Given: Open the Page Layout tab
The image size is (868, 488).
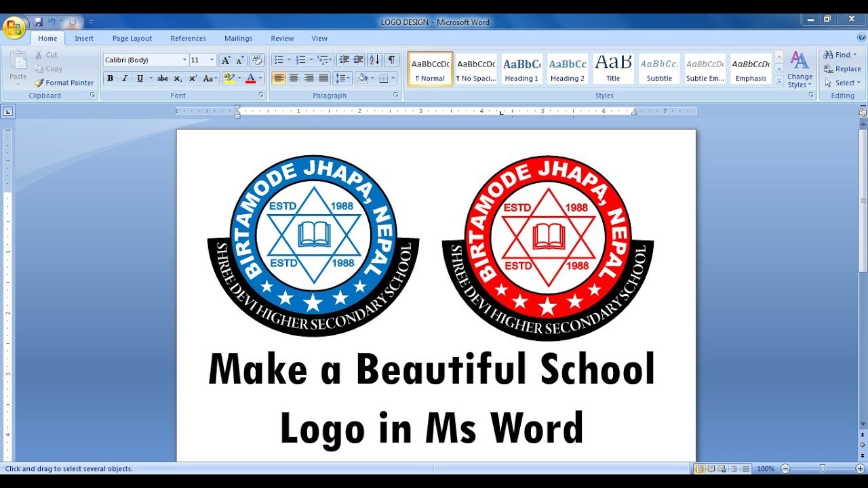Looking at the screenshot, I should 132,39.
